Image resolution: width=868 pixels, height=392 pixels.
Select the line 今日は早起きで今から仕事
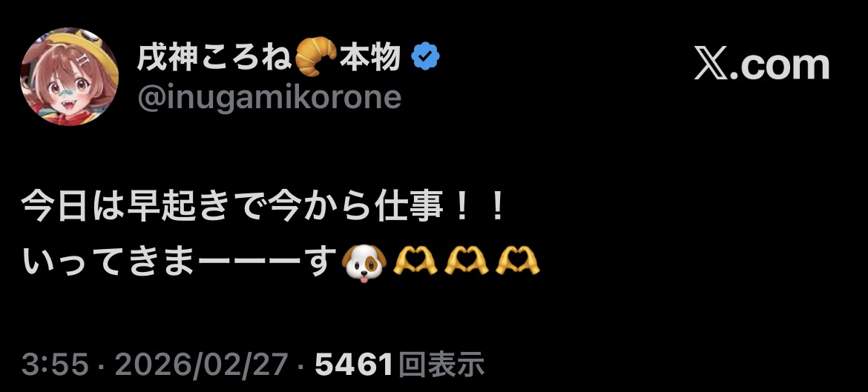232,208
